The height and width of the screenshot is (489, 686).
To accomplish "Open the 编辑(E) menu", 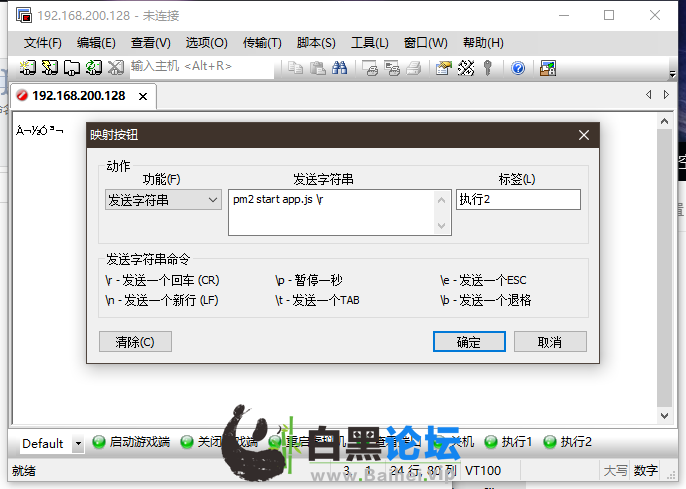I will pos(96,43).
